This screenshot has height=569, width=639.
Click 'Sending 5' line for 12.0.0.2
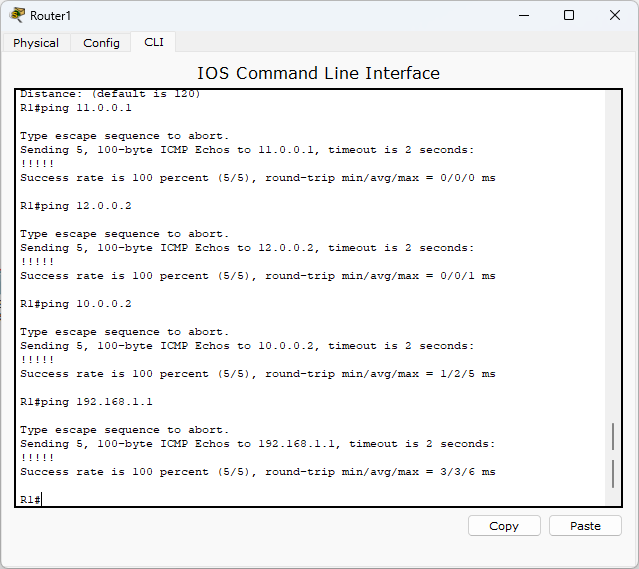point(247,248)
